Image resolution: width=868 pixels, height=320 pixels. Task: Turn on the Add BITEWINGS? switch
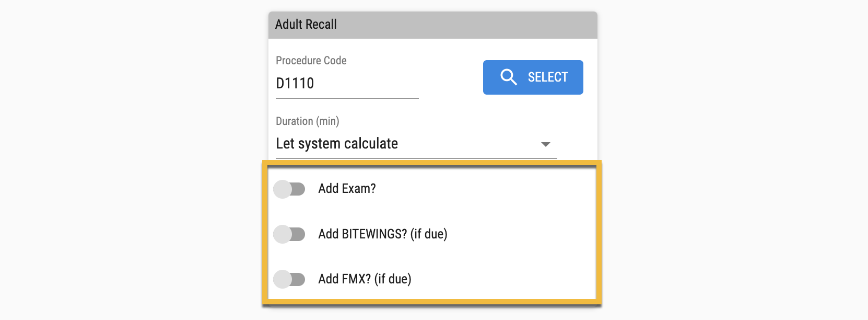pos(289,234)
